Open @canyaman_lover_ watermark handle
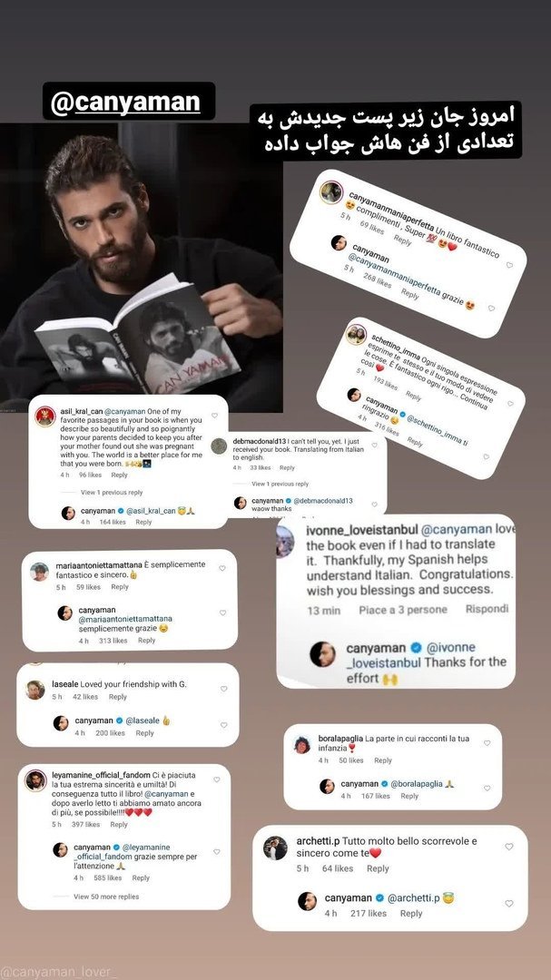This screenshot has height=980, width=551. pos(59,973)
